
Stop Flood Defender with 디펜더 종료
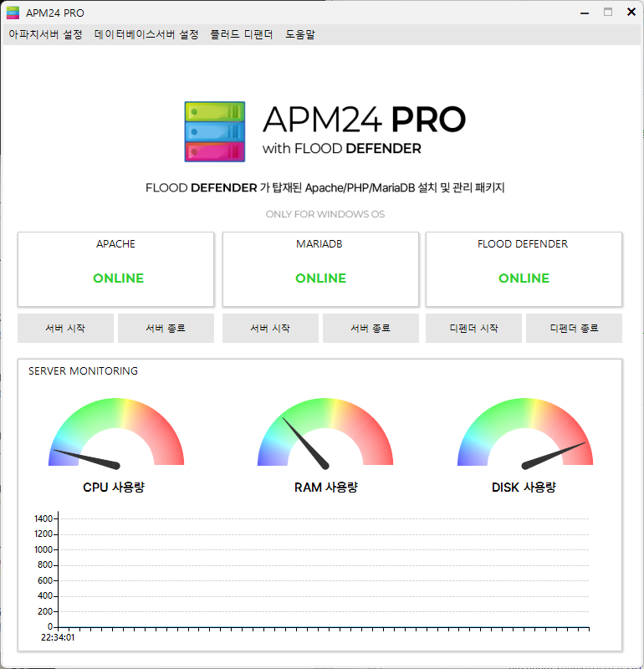(x=574, y=328)
